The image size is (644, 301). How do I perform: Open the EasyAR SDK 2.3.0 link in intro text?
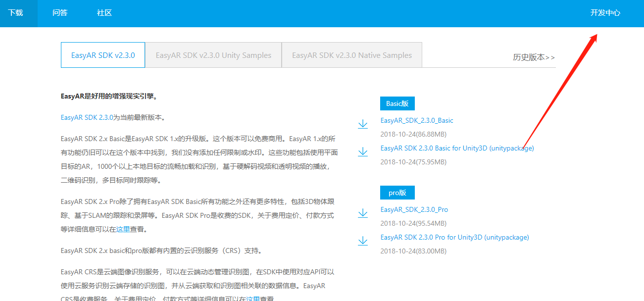point(87,117)
